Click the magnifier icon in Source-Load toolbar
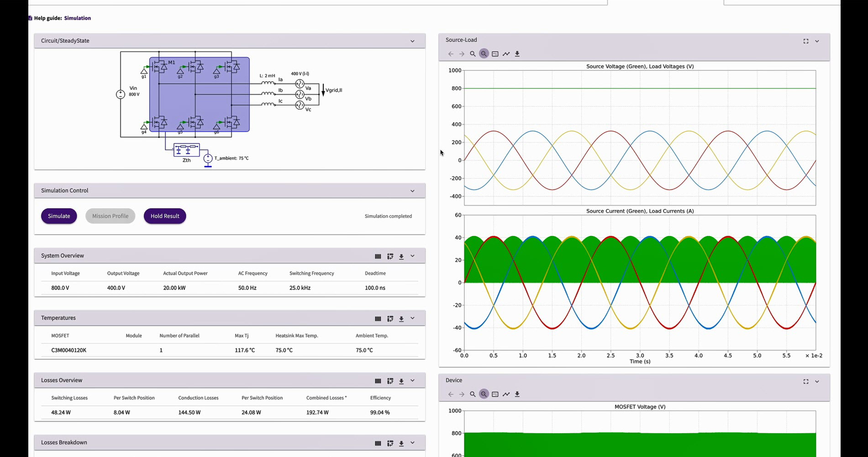 (x=473, y=54)
